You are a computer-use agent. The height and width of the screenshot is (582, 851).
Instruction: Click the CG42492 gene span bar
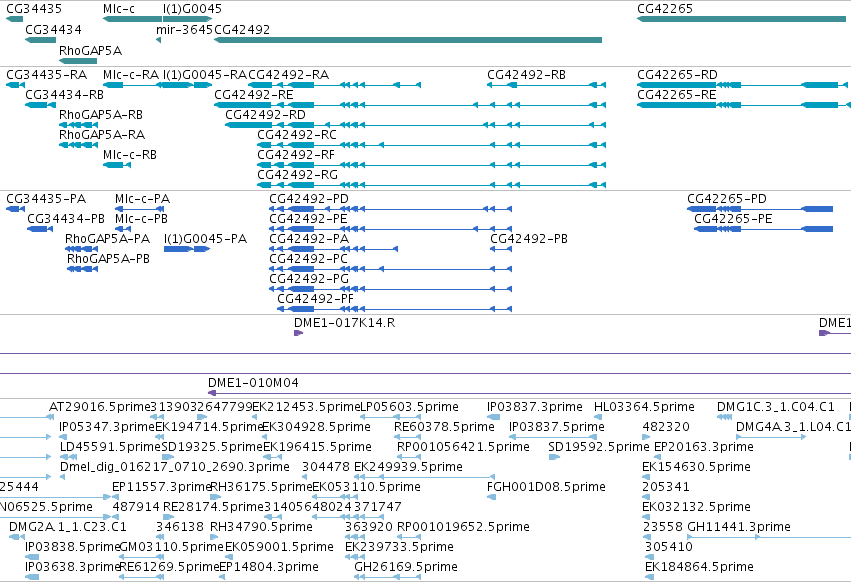[408, 40]
